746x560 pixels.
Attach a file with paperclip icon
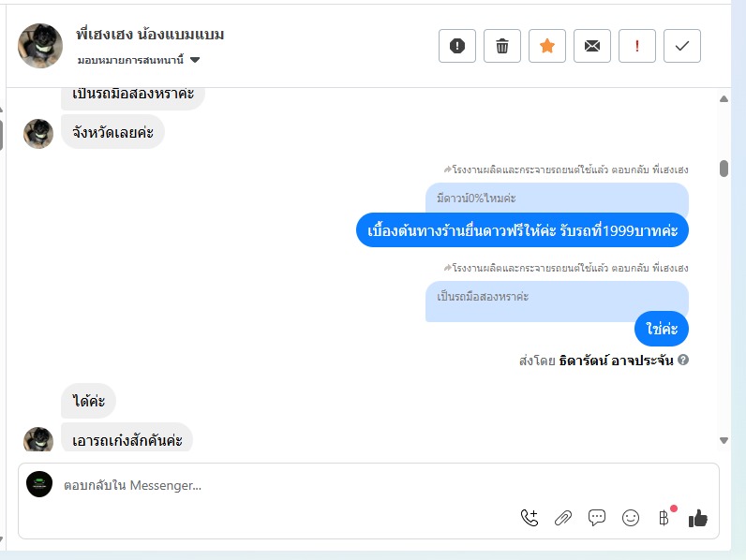point(563,518)
